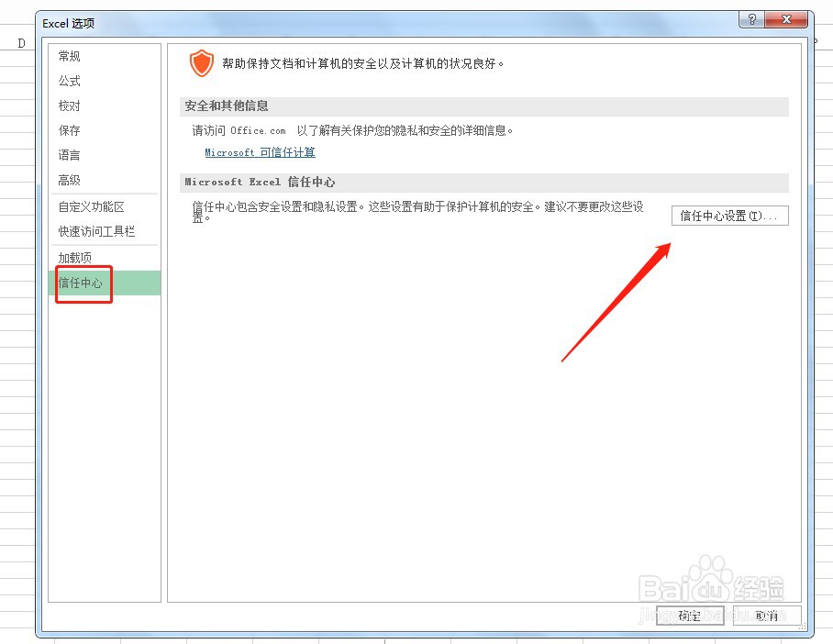The image size is (833, 644).
Task: Open the 加载项 page
Action: 105,258
